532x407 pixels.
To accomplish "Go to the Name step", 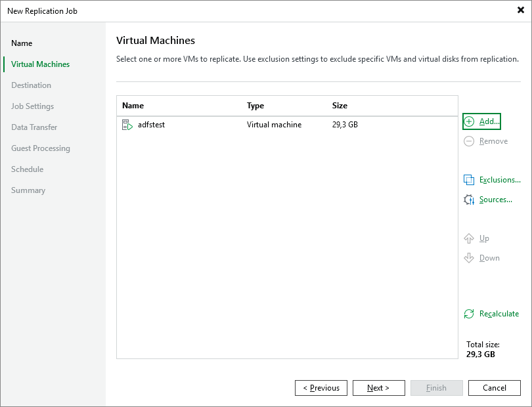I will click(22, 43).
